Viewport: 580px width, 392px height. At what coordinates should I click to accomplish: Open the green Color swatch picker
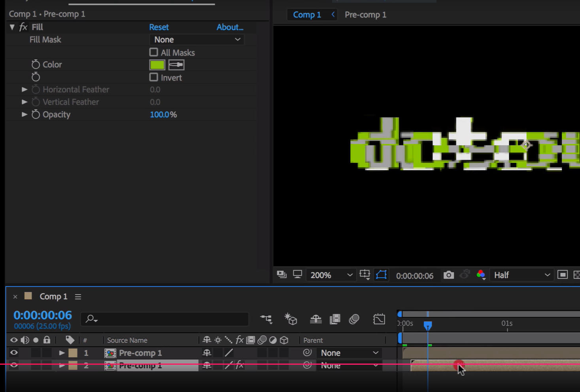coord(157,64)
